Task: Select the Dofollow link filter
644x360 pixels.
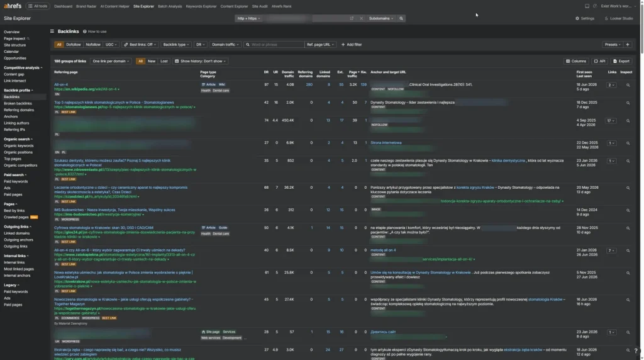Action: point(74,45)
